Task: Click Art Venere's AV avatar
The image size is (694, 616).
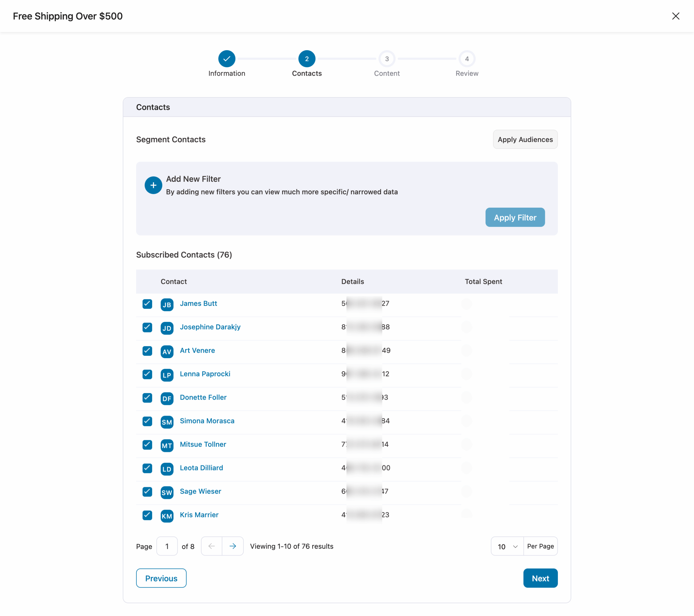Action: [x=167, y=352]
